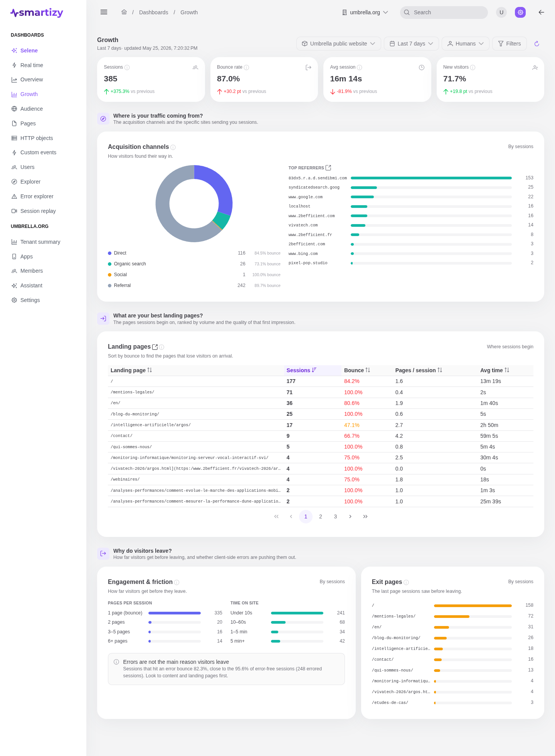Click the Social legend color dot
Screen dimensions: 555x756
tap(109, 275)
